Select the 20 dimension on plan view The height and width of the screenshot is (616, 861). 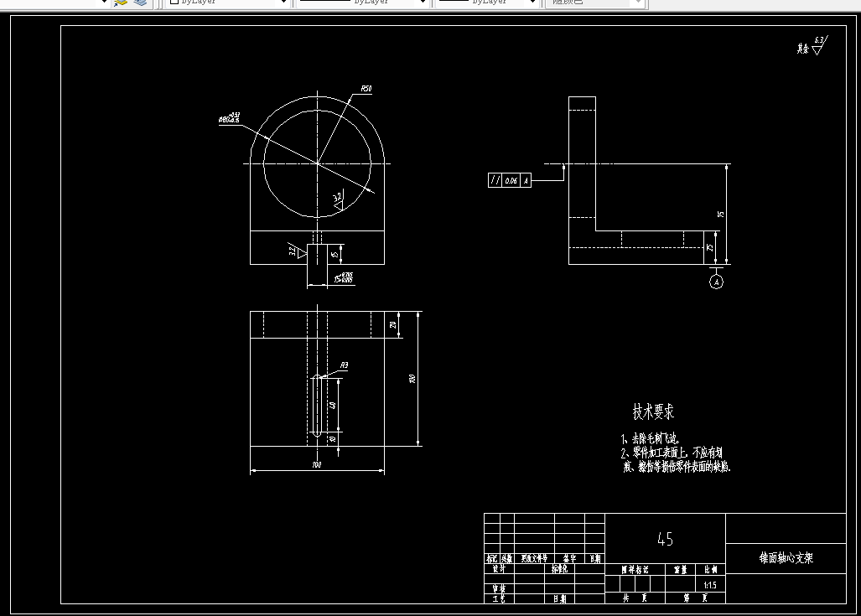(x=392, y=324)
